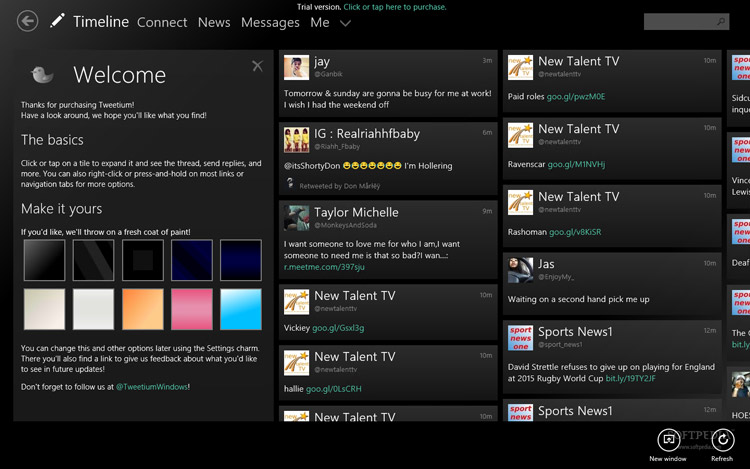This screenshot has width=750, height=469.
Task: Click the retweet icon by Don Marley
Action: (290, 184)
